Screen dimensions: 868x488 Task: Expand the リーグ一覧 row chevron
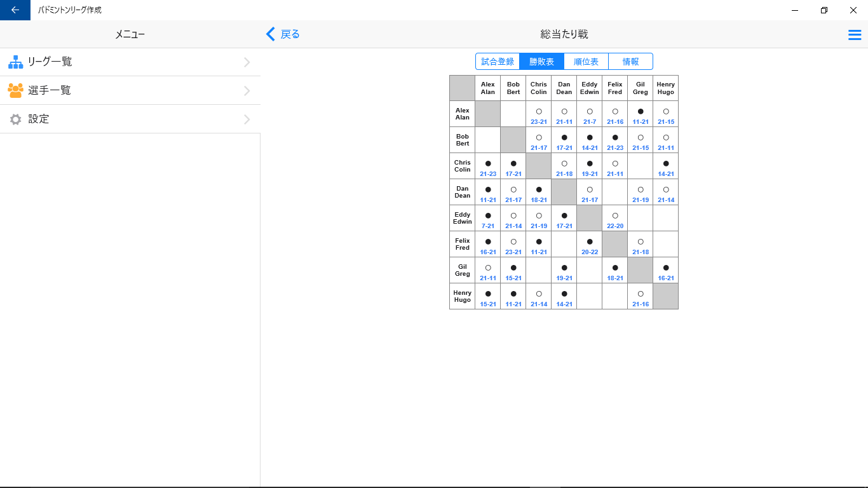click(247, 62)
